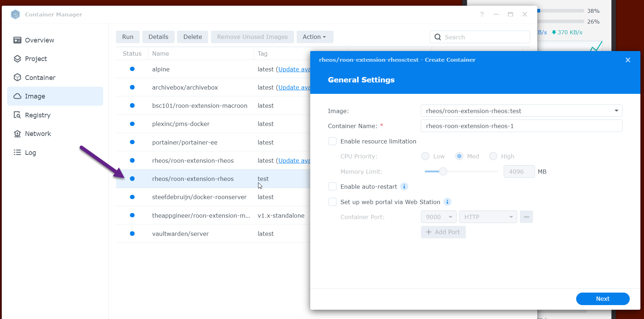The image size is (644, 319).
Task: Close the Create Container dialog
Action: click(x=628, y=60)
